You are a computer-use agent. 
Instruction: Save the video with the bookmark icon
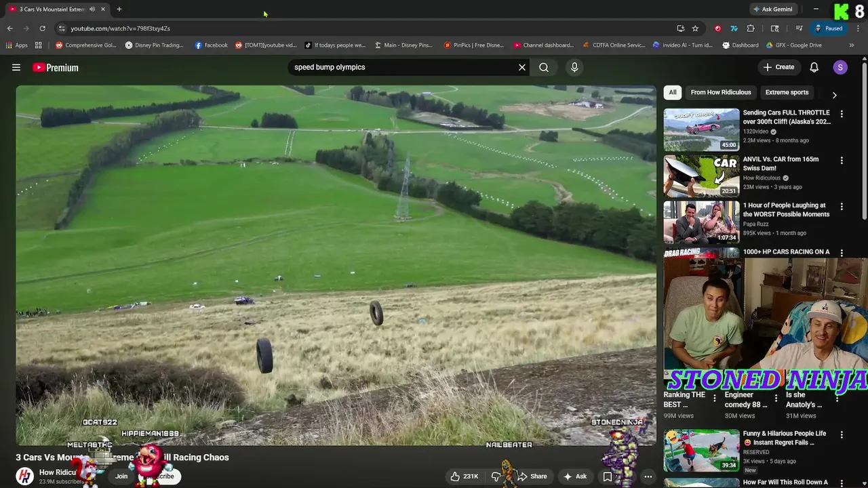tap(608, 476)
